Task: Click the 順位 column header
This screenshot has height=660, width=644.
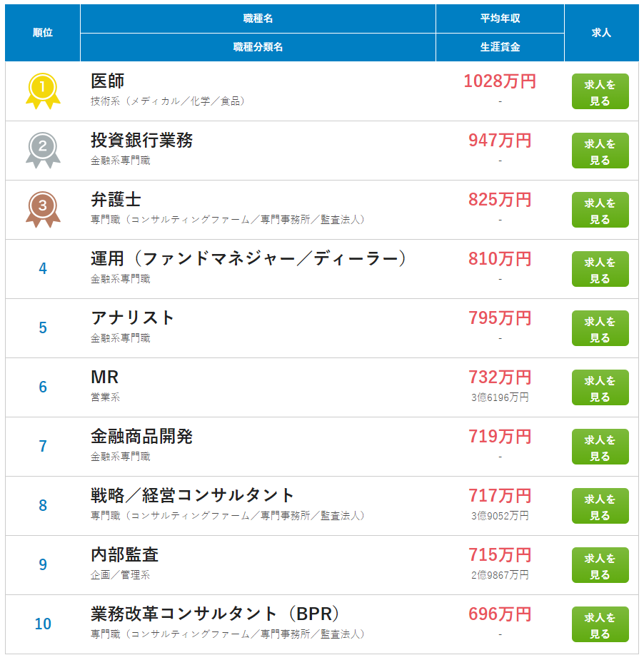Action: point(43,33)
